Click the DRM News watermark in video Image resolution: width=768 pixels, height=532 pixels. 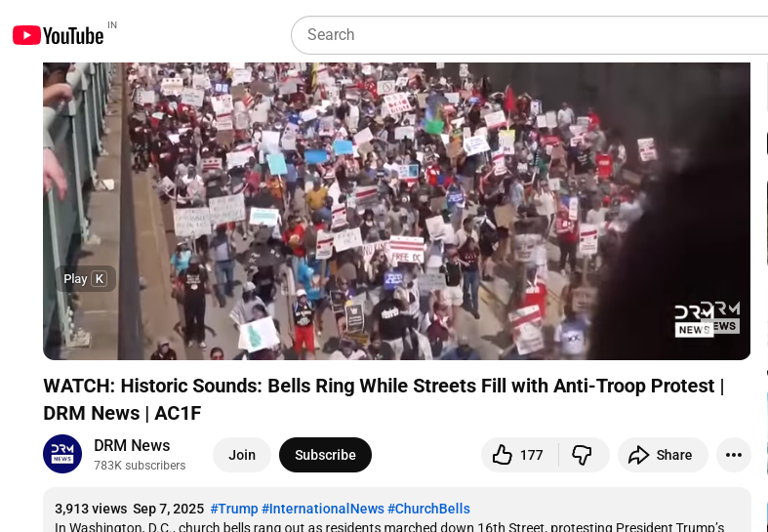pyautogui.click(x=707, y=319)
